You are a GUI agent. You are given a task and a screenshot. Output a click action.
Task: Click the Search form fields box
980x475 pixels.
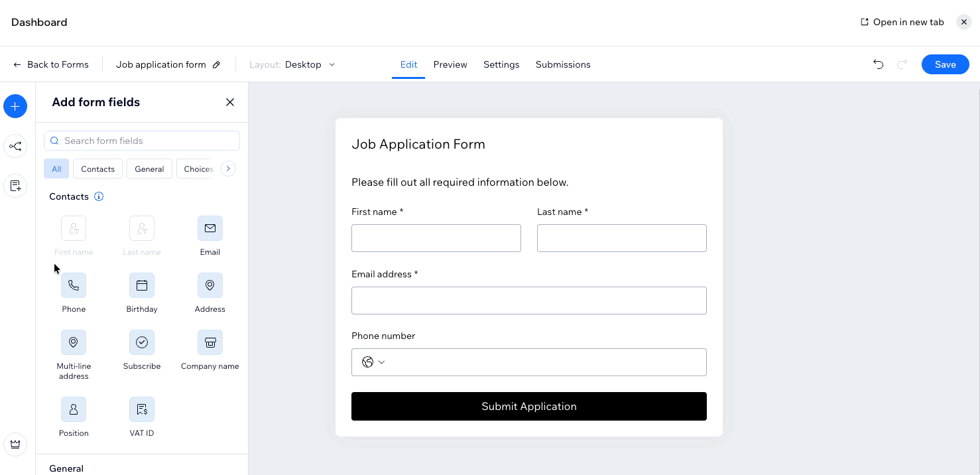point(142,141)
